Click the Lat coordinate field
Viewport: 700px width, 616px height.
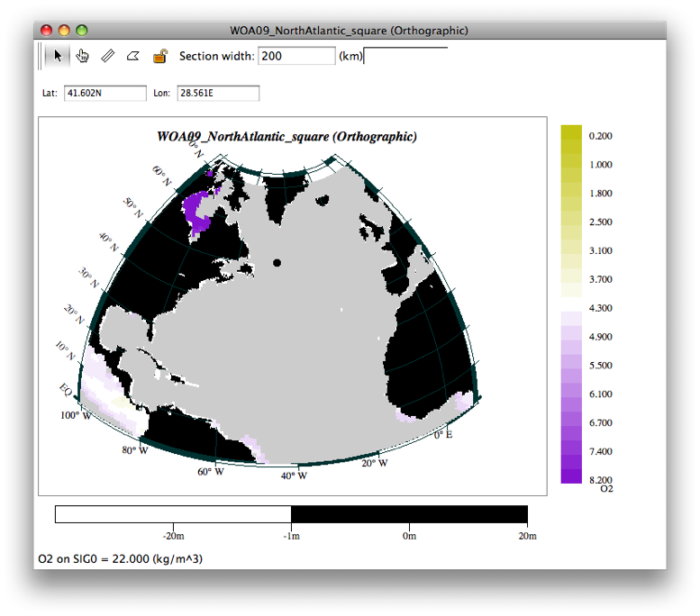pyautogui.click(x=105, y=93)
